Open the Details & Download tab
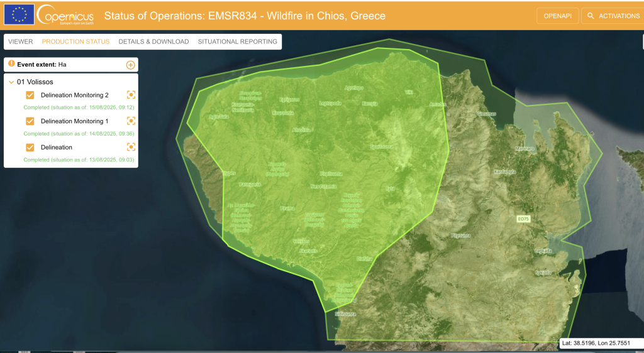Viewport: 644px width, 353px height. [x=153, y=41]
